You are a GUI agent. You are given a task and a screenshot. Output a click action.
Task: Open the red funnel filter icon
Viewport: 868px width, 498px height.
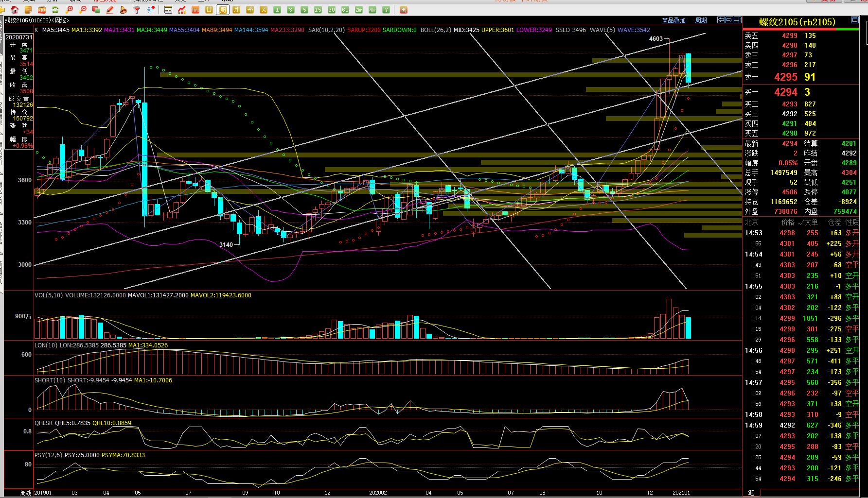137,10
